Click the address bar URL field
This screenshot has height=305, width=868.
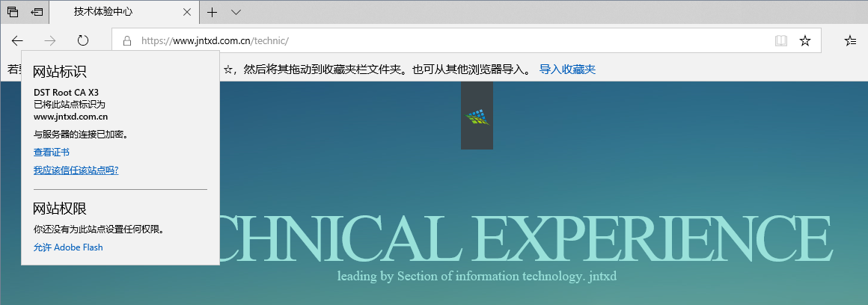[454, 40]
